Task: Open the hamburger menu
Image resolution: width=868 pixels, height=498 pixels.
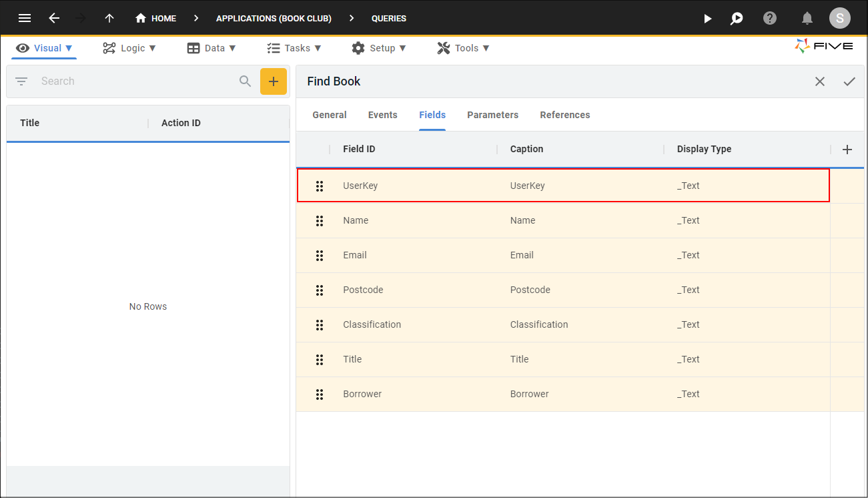Action: [25, 18]
